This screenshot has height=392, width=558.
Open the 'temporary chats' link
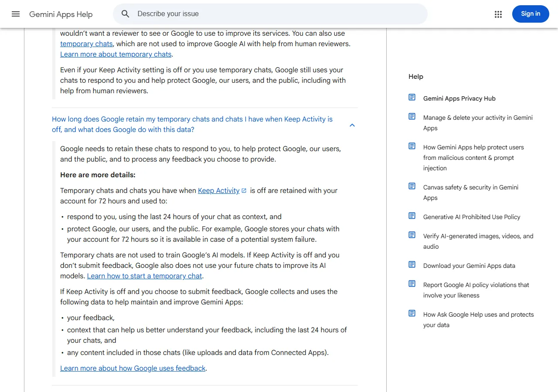[86, 44]
